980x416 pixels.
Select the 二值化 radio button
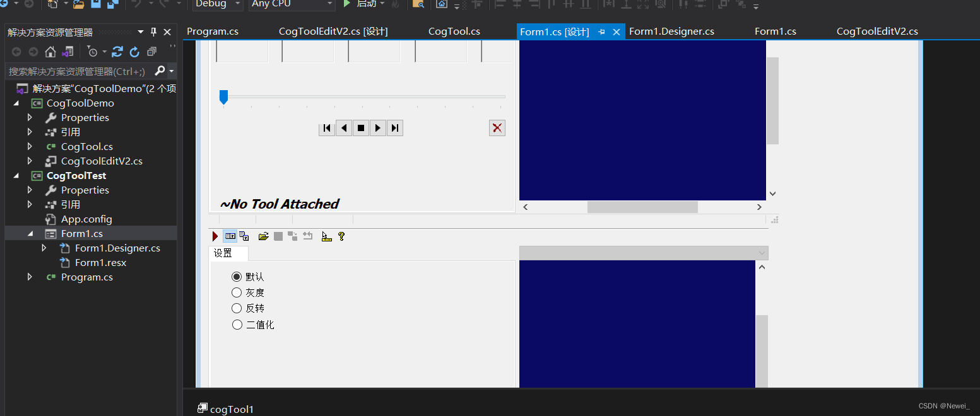(237, 325)
